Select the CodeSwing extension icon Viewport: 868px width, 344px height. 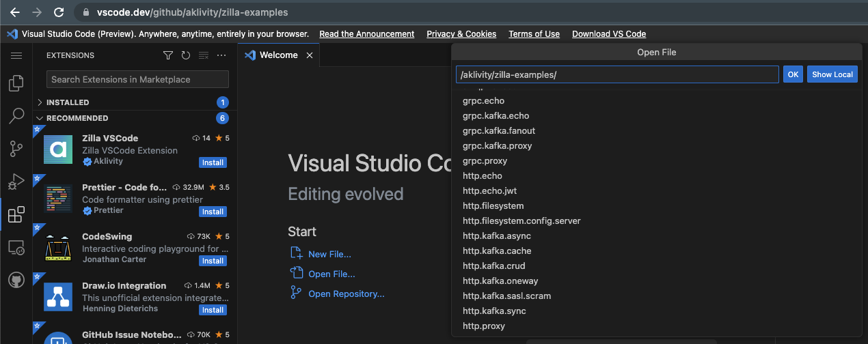pyautogui.click(x=58, y=247)
